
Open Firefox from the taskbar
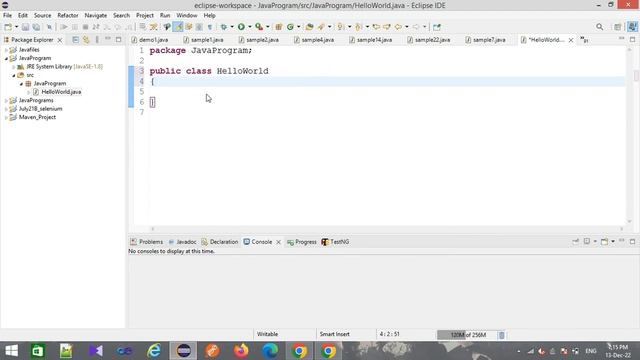(x=241, y=351)
